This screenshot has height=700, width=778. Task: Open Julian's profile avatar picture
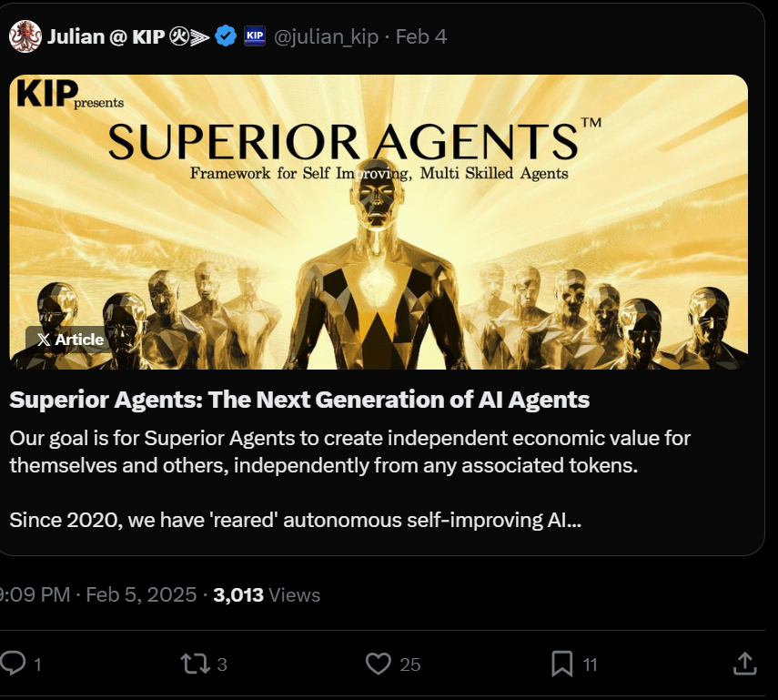(25, 36)
